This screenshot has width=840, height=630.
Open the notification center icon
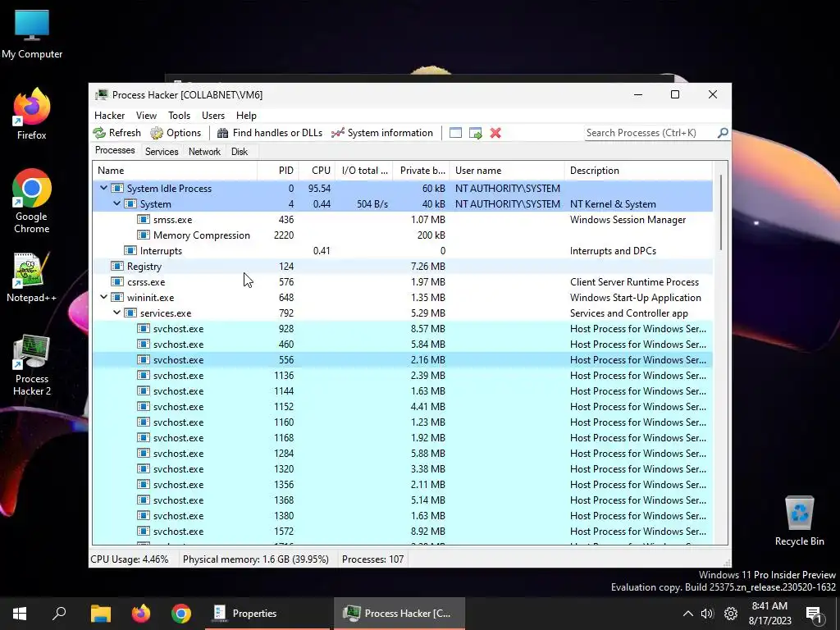click(814, 614)
